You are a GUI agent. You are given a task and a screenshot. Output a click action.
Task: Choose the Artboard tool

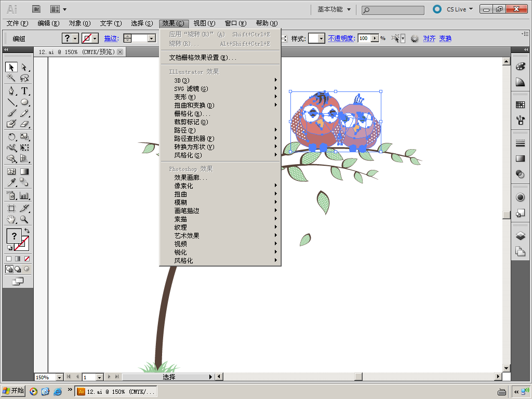pos(11,208)
